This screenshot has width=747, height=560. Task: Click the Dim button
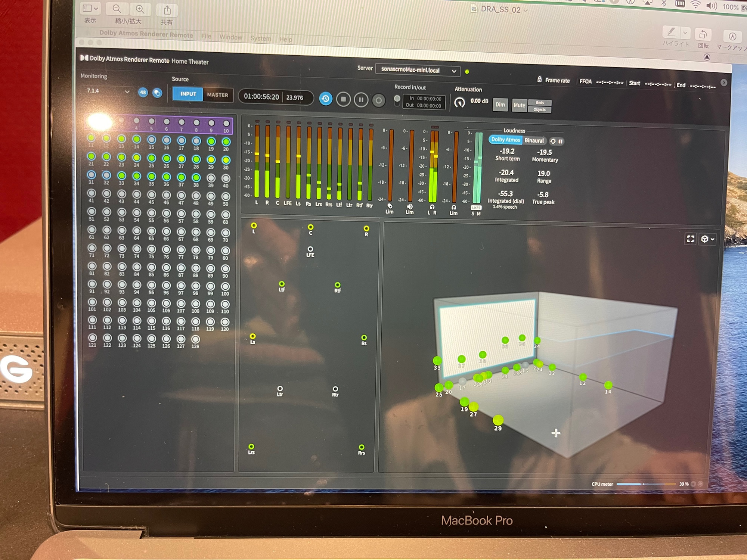click(x=500, y=105)
